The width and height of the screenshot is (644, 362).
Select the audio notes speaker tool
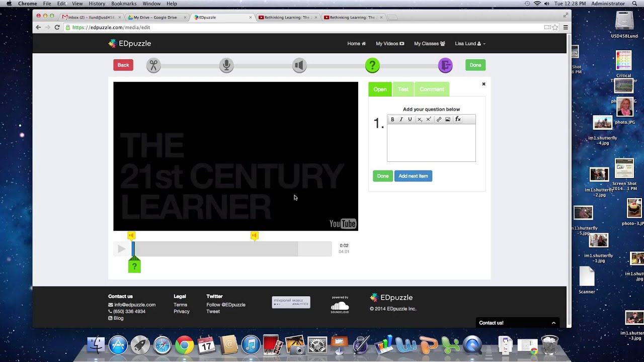[x=299, y=65]
